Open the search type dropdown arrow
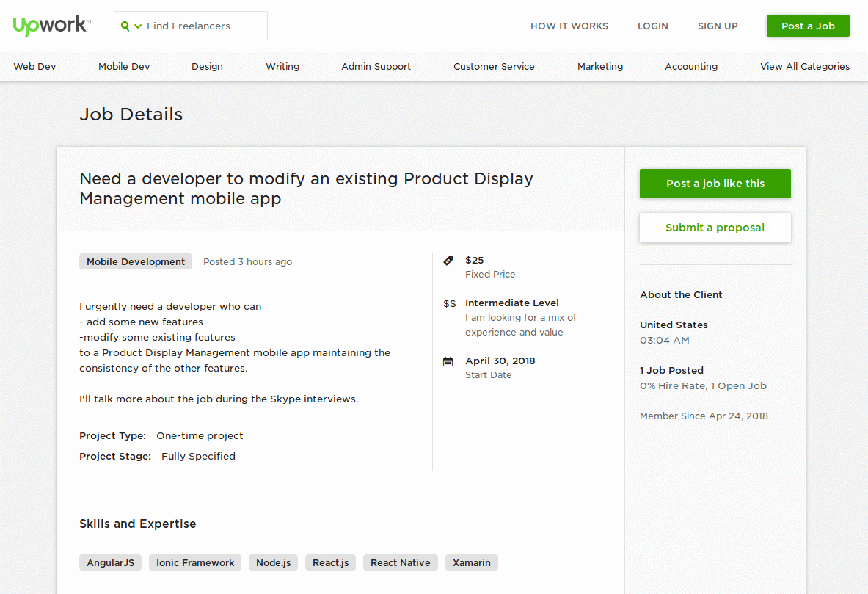This screenshot has height=594, width=868. click(138, 26)
